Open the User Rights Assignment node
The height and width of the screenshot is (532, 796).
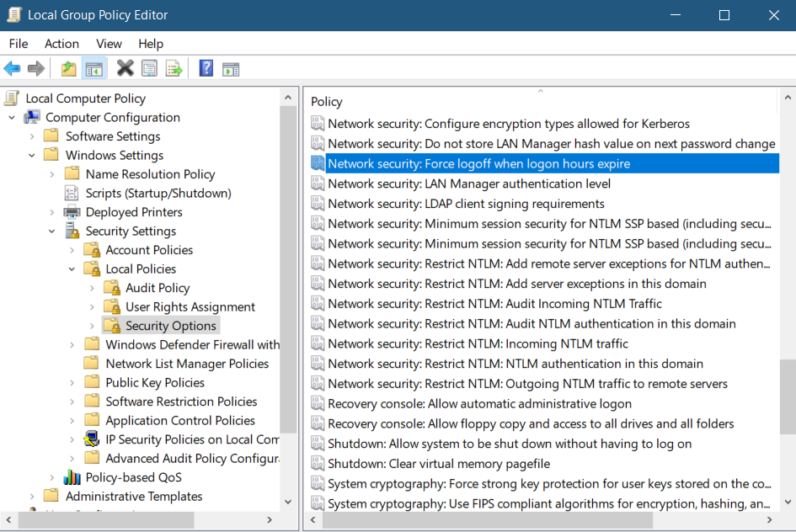click(190, 306)
